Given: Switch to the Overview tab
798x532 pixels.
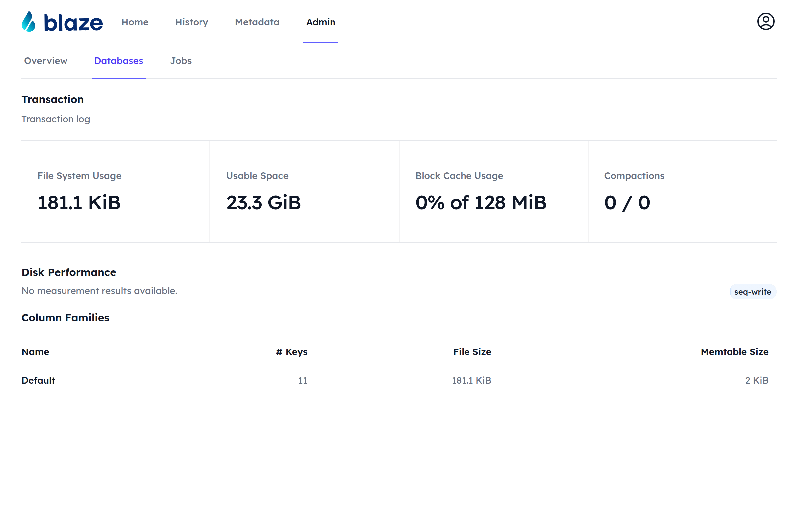Looking at the screenshot, I should 46,61.
